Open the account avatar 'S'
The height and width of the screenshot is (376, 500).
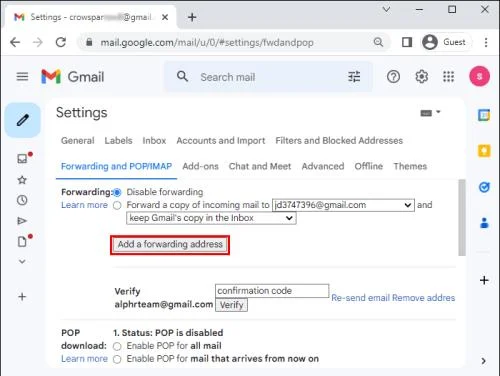coord(479,76)
